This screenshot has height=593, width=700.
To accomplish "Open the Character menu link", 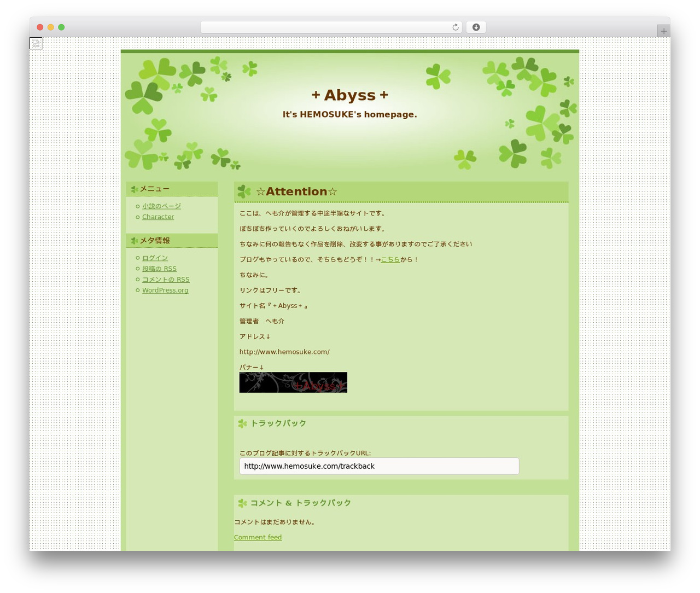I will coord(158,217).
